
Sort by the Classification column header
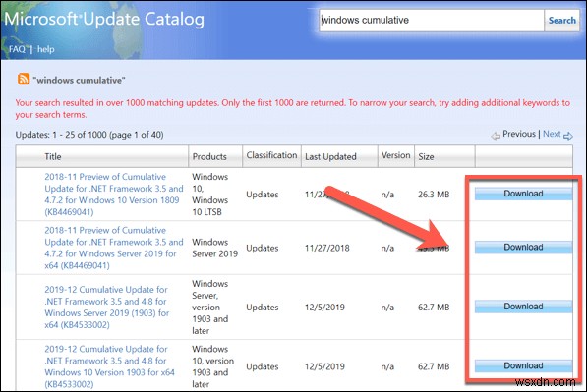coord(271,155)
